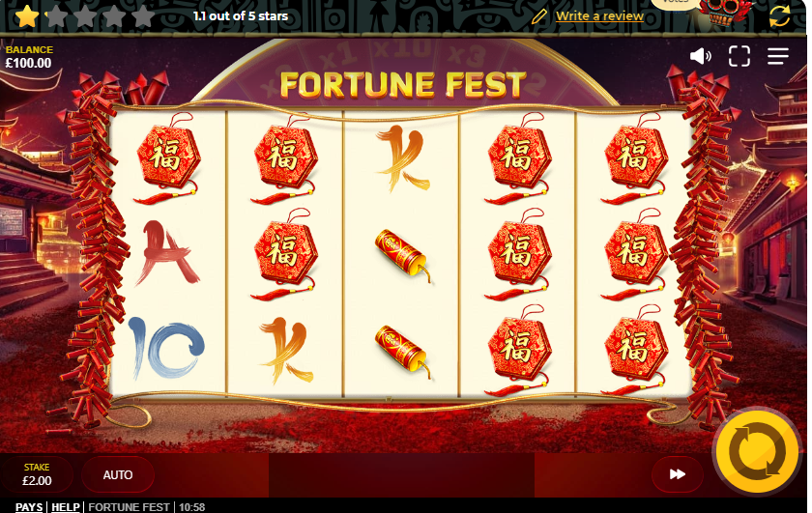Image resolution: width=812 pixels, height=513 pixels.
Task: Start AUTO spin mode
Action: pyautogui.click(x=118, y=474)
